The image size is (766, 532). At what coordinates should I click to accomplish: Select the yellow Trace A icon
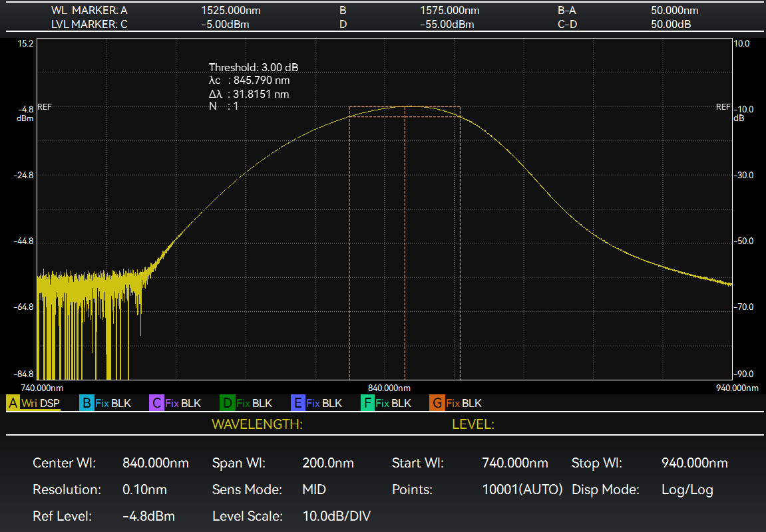[x=13, y=403]
